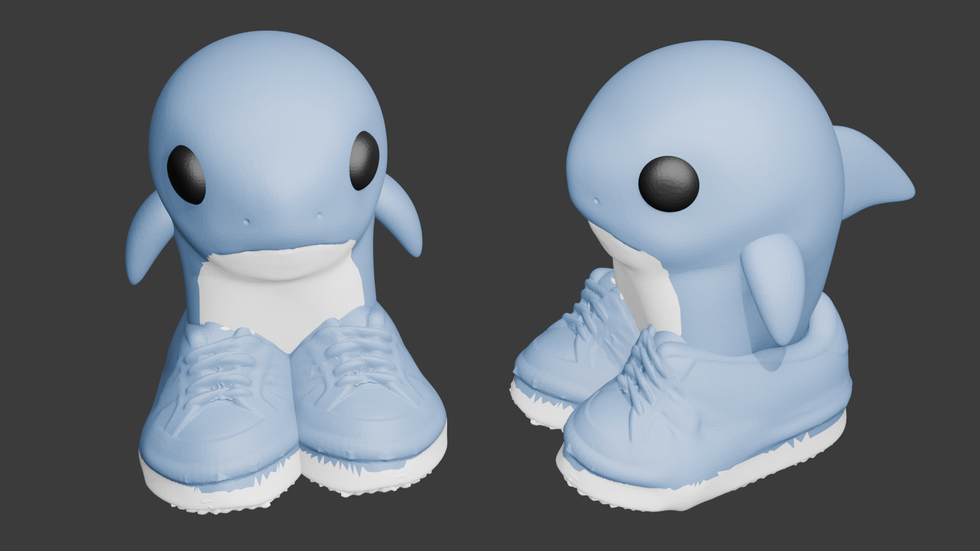
Task: Click the side-view dolphin's large black eye
Action: (x=669, y=184)
